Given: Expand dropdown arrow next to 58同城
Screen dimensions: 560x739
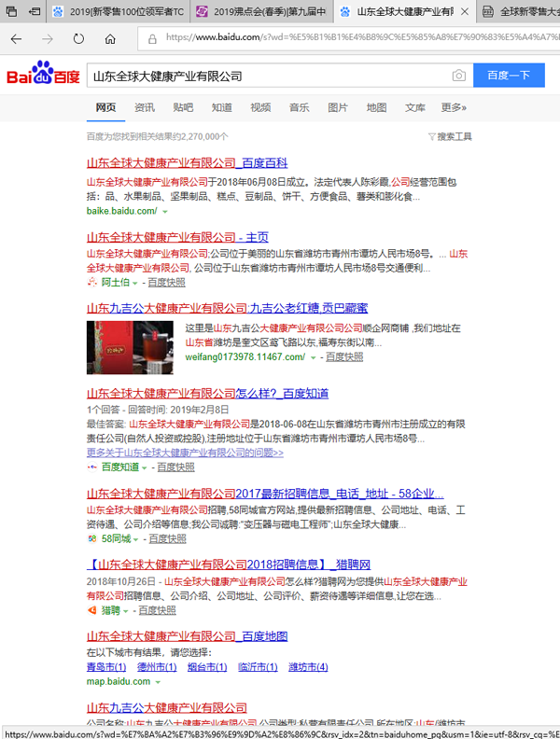Looking at the screenshot, I should (x=135, y=539).
